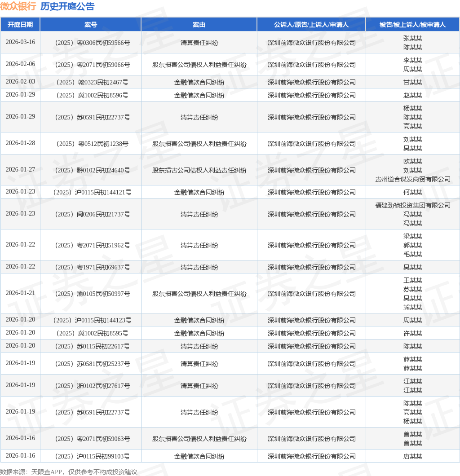Click 股东损害公司债权人利益责任纠纷 in 2026-02-06 row
460x476 pixels.
tap(199, 65)
